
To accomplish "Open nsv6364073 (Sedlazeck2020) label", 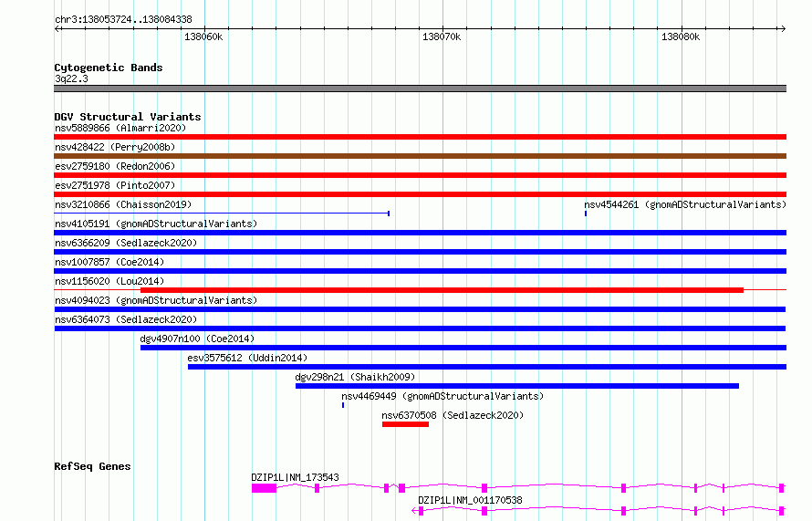I will tap(126, 319).
